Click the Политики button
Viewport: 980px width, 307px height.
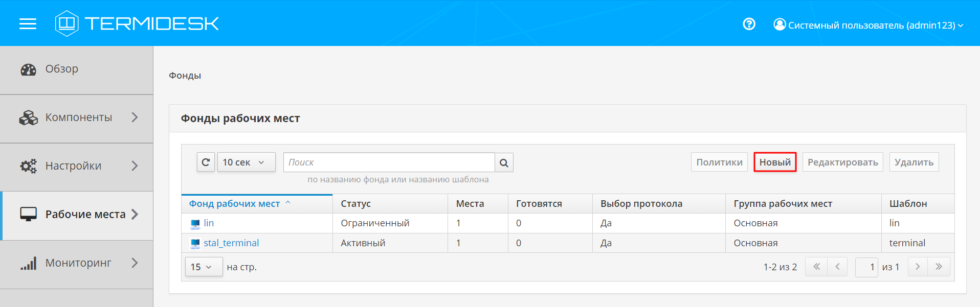pos(719,162)
